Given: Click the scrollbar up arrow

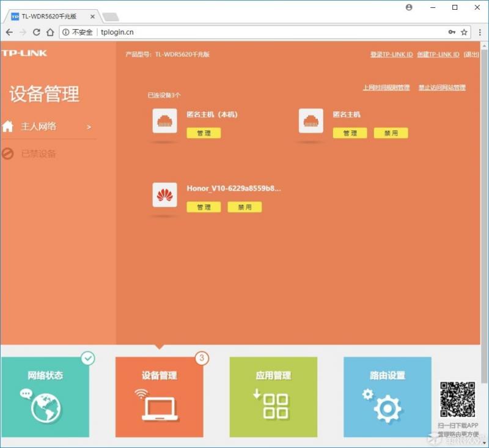Looking at the screenshot, I should 484,46.
